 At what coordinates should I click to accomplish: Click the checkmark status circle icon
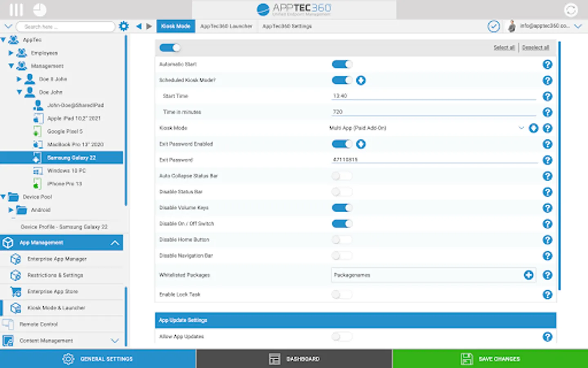coord(494,26)
